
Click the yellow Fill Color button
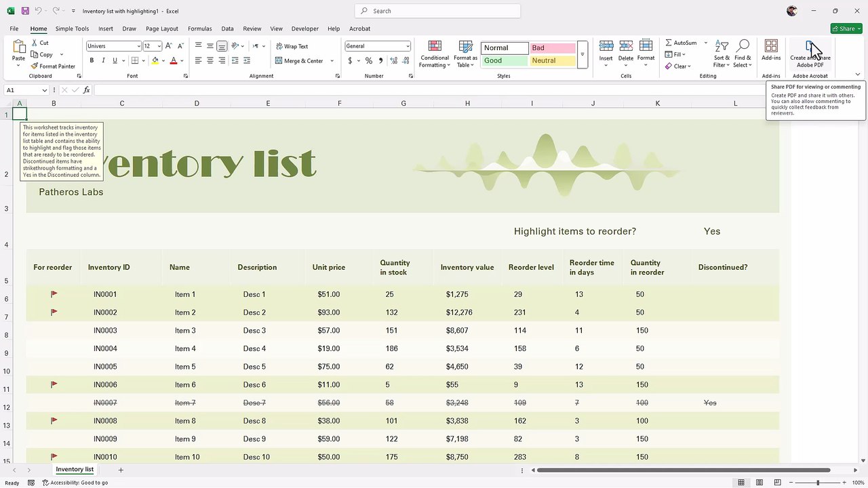[155, 60]
